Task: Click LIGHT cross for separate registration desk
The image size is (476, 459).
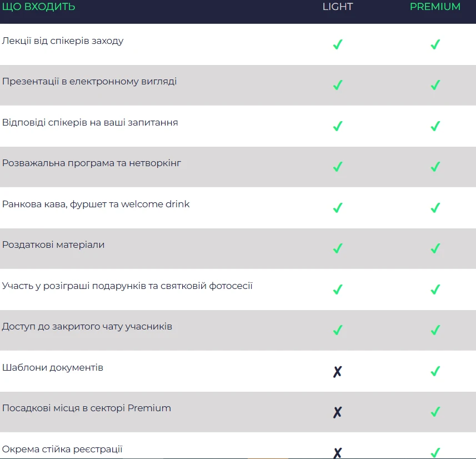Action: pyautogui.click(x=337, y=452)
